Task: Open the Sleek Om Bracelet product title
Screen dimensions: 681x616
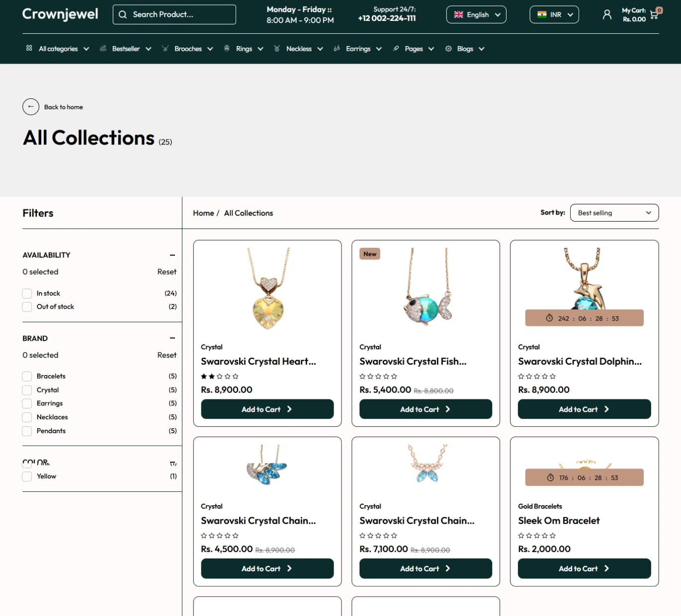Action: (559, 521)
